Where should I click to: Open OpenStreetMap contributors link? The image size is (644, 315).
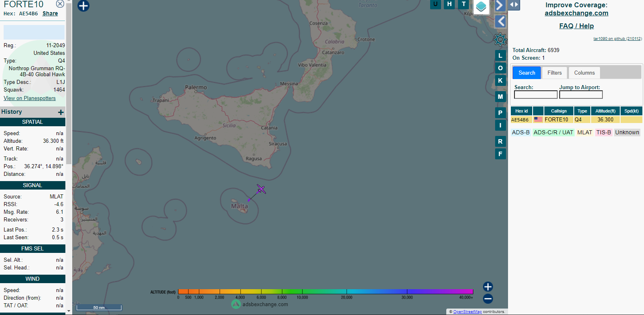[x=467, y=312]
